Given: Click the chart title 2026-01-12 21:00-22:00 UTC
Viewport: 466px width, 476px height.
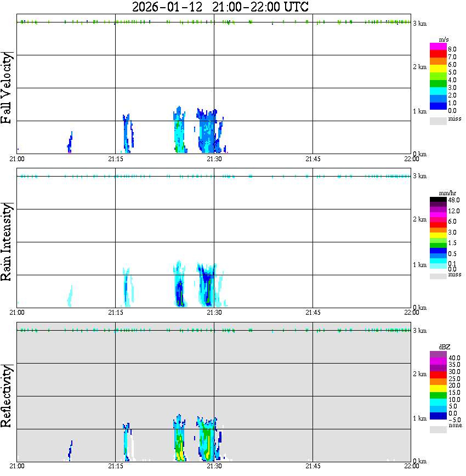Looking at the screenshot, I should click(220, 7).
